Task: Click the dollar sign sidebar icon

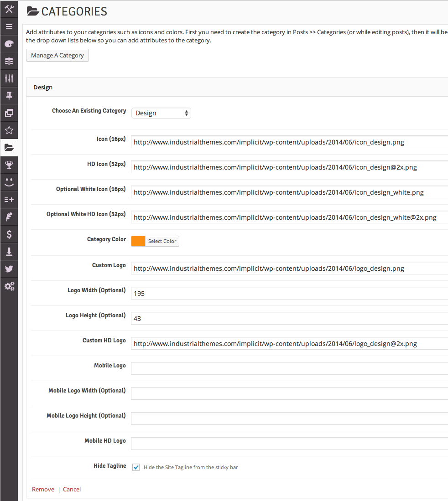Action: (x=9, y=234)
